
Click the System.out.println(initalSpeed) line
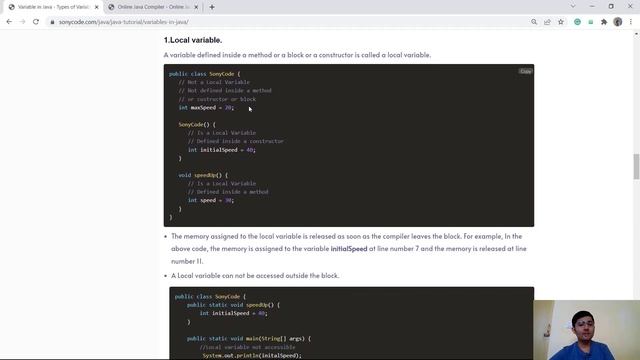coord(252,356)
